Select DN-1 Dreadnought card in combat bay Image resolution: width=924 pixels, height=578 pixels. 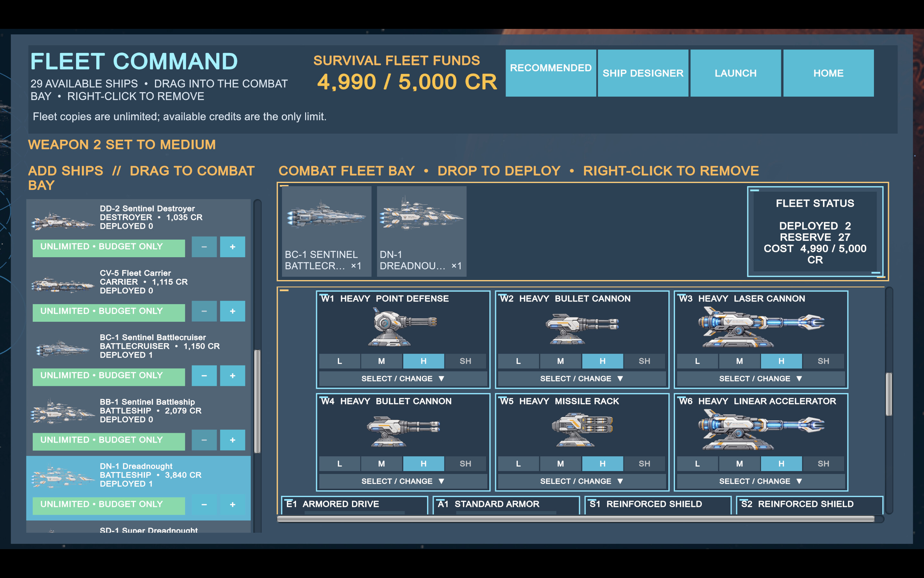click(x=422, y=231)
